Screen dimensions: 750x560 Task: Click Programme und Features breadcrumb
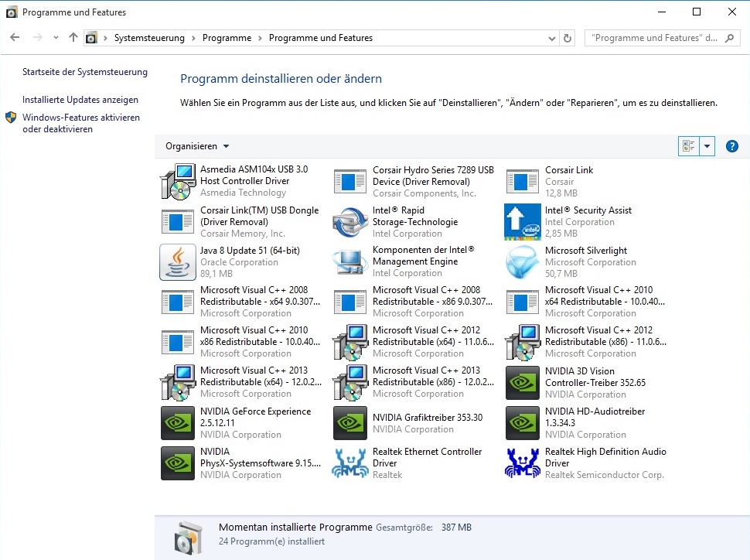click(x=320, y=38)
